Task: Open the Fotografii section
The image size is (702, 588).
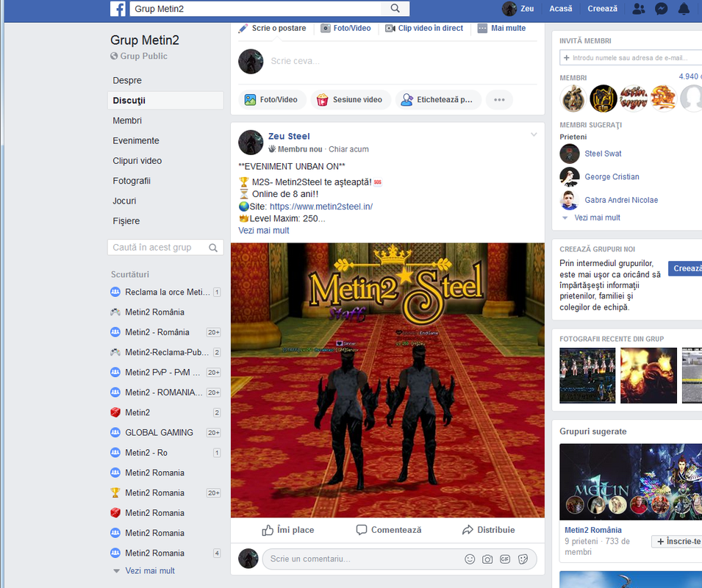Action: [x=132, y=181]
